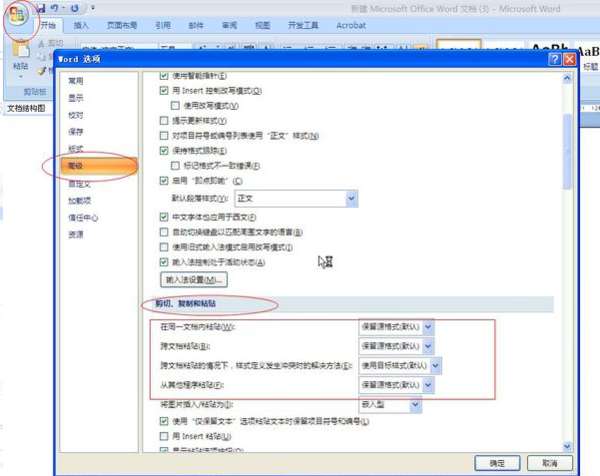Toggle 输入法控制处于活动状态 checkbox
Viewport: 600px width, 476px height.
(x=164, y=262)
